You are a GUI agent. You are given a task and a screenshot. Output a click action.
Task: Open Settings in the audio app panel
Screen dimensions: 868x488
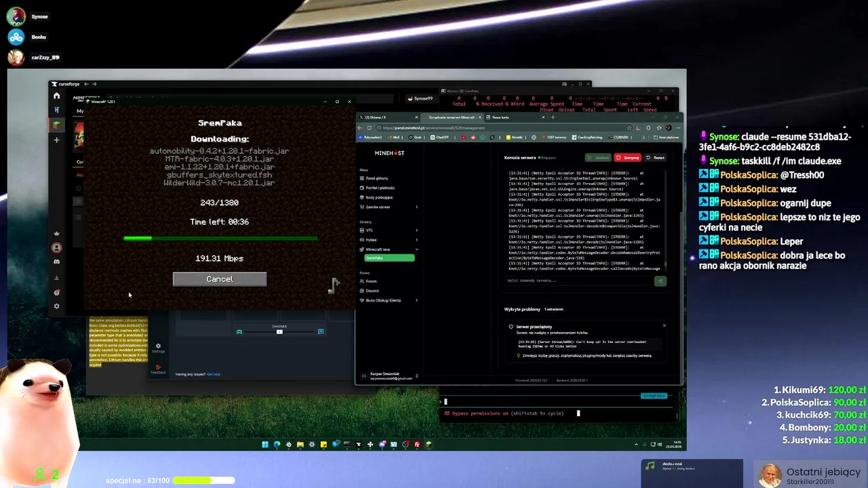[158, 348]
